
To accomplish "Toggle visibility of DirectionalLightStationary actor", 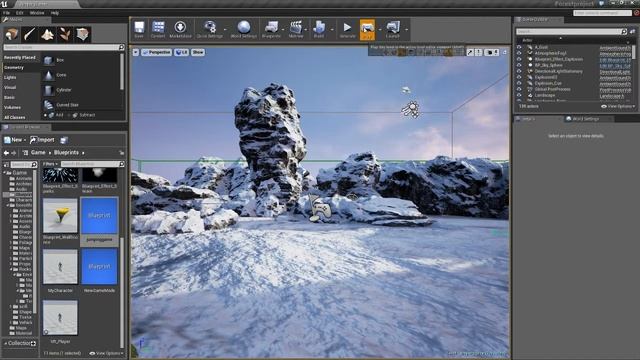I will point(519,71).
